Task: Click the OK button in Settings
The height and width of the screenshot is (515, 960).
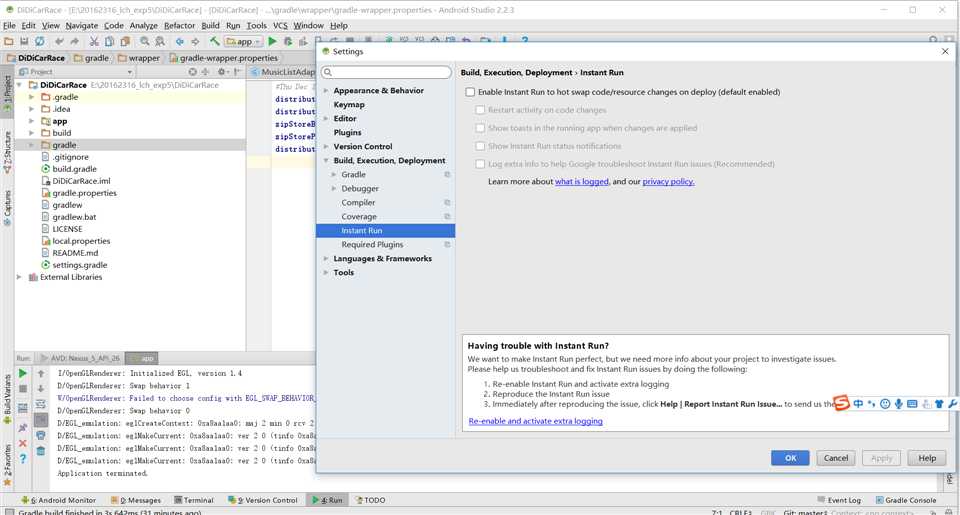Action: click(790, 458)
